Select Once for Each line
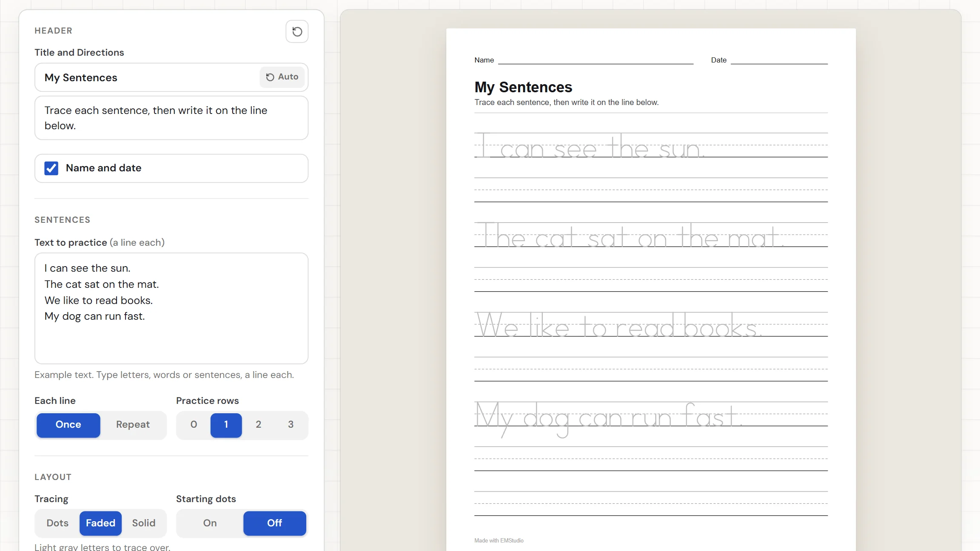Screen dimensions: 980x551 (x=68, y=425)
